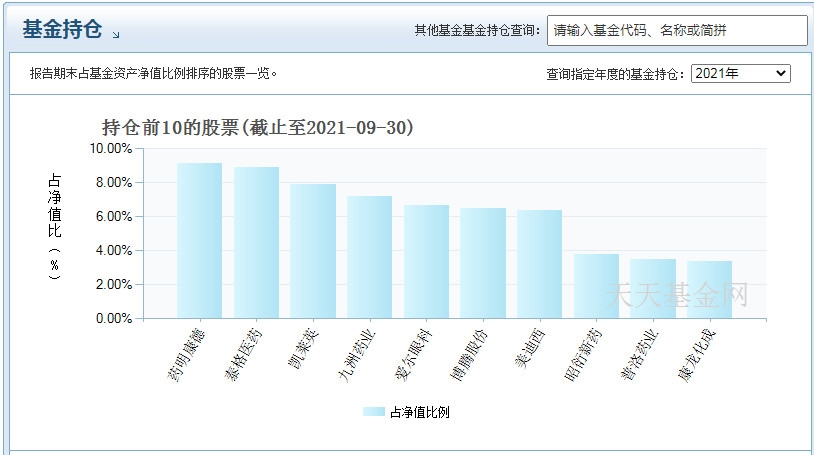Click the 天天基金网 watermark on the chart
The image size is (814, 455).
(x=676, y=294)
